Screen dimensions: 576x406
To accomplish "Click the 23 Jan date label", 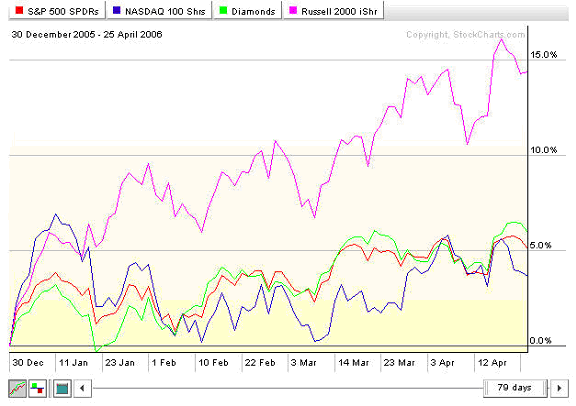I will pos(120,363).
